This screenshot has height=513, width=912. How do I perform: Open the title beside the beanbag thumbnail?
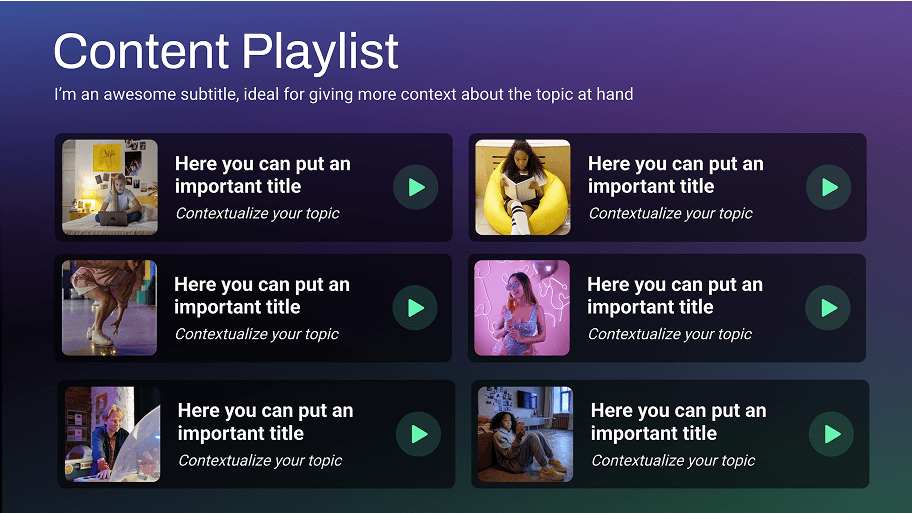pos(675,175)
